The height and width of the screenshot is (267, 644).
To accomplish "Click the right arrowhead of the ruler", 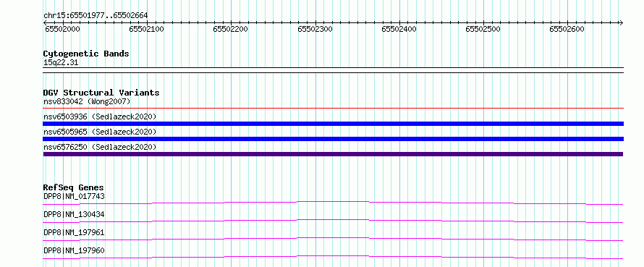I will [x=622, y=22].
